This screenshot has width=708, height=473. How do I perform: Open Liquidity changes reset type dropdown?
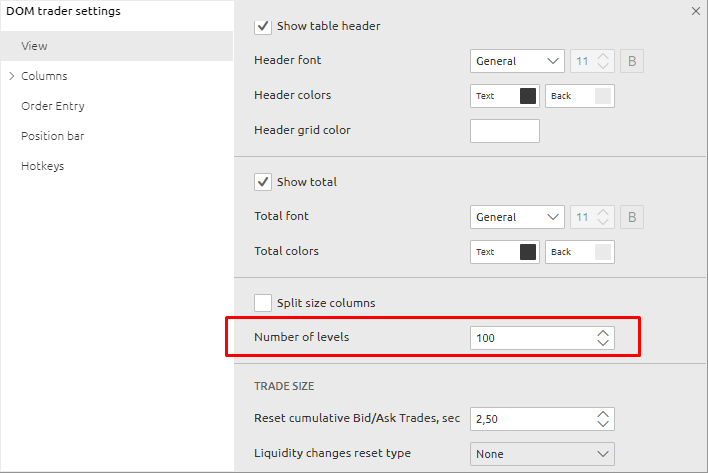coord(542,454)
